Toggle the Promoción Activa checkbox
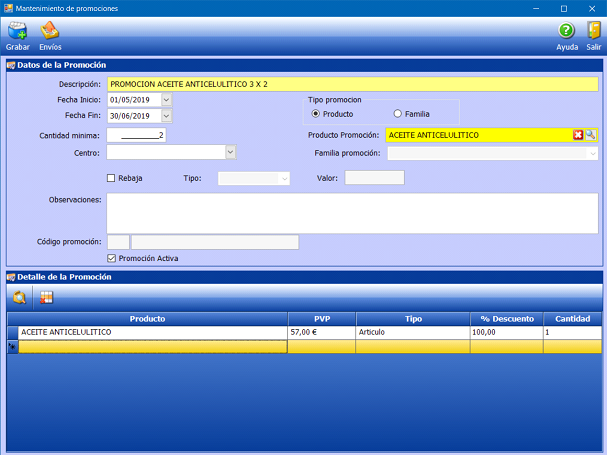Image resolution: width=608 pixels, height=456 pixels. 112,258
